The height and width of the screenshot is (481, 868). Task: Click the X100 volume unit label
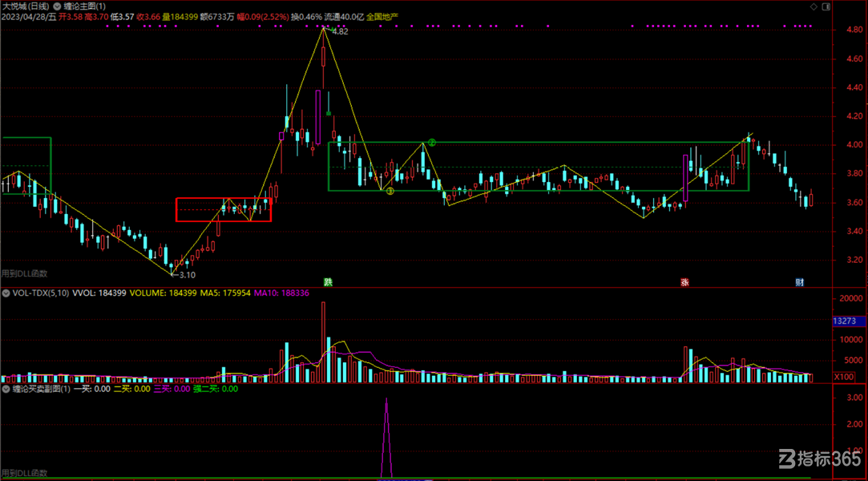click(x=844, y=377)
